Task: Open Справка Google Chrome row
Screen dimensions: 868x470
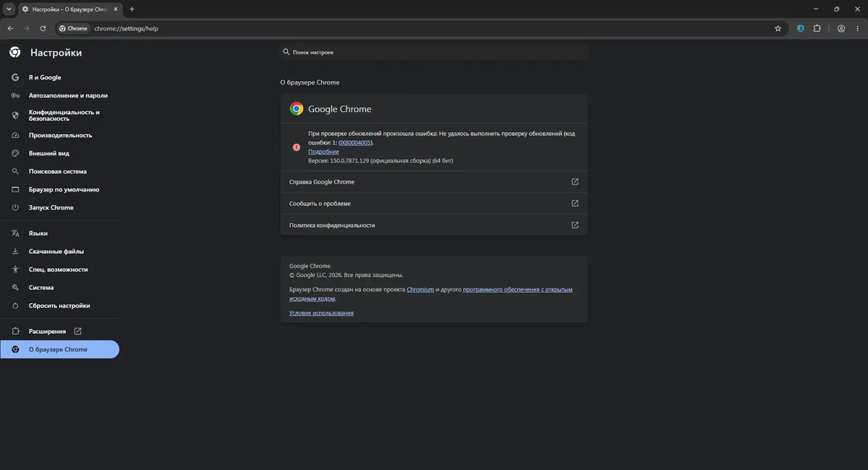Action: [434, 182]
